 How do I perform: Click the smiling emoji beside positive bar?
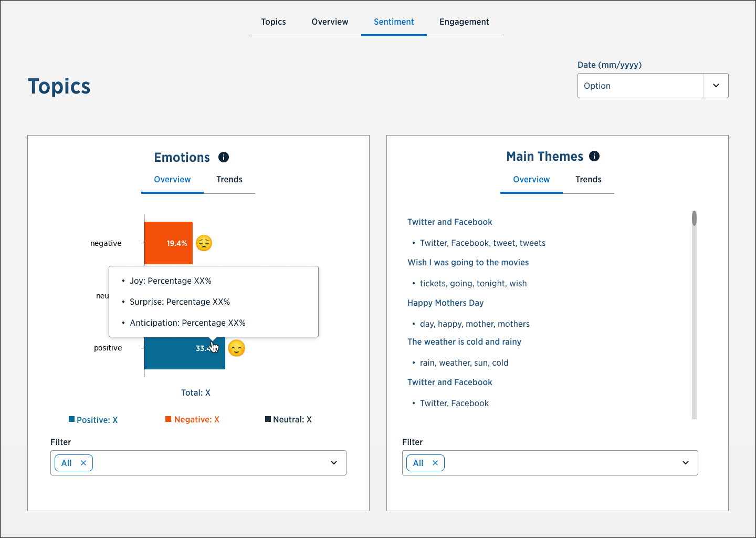coord(237,348)
